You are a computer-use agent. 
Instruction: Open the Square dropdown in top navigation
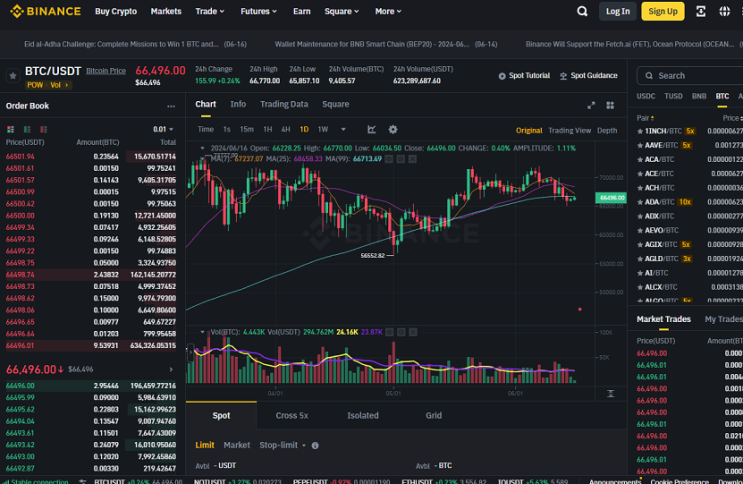click(x=342, y=11)
